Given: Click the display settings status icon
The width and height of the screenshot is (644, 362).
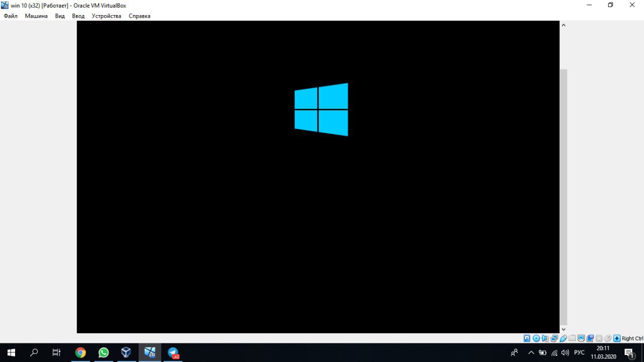Looking at the screenshot, I should tap(581, 338).
